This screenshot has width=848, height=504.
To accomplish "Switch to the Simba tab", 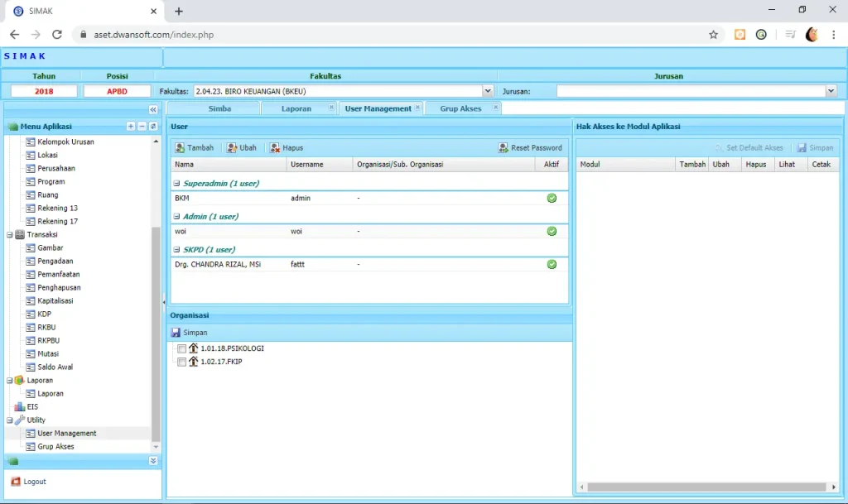I will (x=219, y=108).
